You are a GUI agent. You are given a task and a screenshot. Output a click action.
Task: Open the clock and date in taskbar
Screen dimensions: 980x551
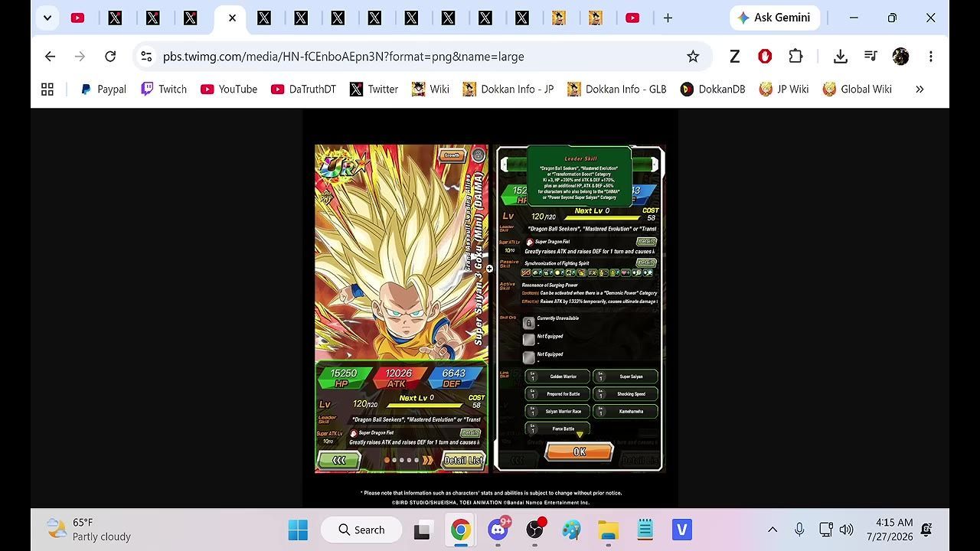pyautogui.click(x=890, y=530)
